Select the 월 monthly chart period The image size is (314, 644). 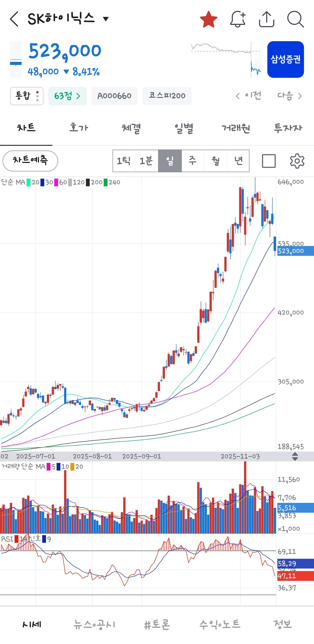coord(215,161)
